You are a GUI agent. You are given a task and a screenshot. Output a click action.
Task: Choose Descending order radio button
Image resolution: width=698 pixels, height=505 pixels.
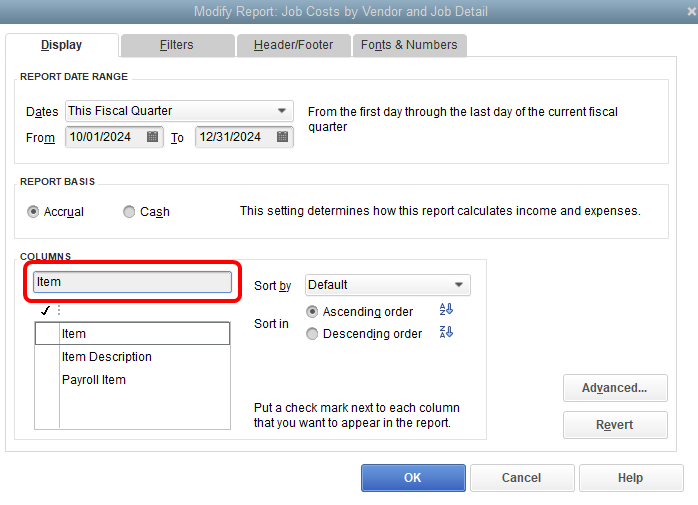(x=312, y=334)
